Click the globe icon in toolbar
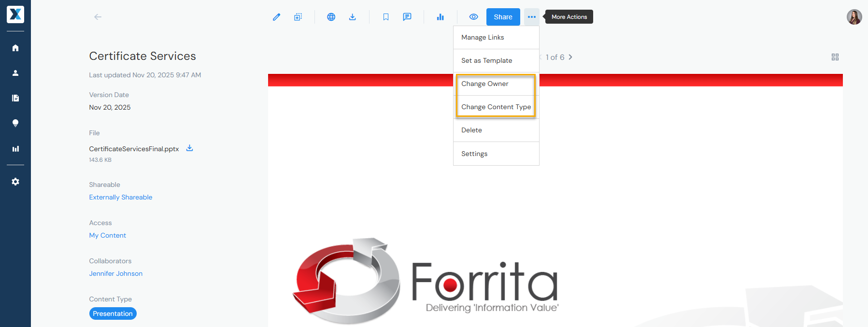 click(x=331, y=17)
